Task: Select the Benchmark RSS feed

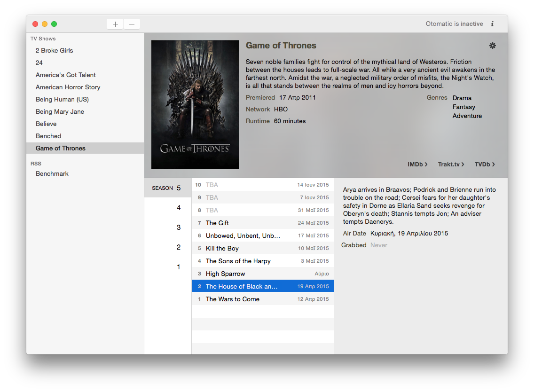Action: (x=85, y=174)
